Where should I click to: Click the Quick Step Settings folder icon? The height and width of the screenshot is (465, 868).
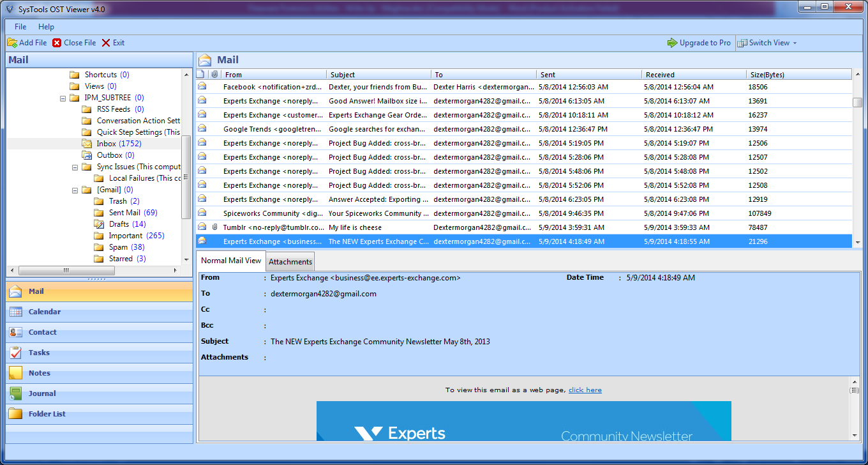point(87,132)
